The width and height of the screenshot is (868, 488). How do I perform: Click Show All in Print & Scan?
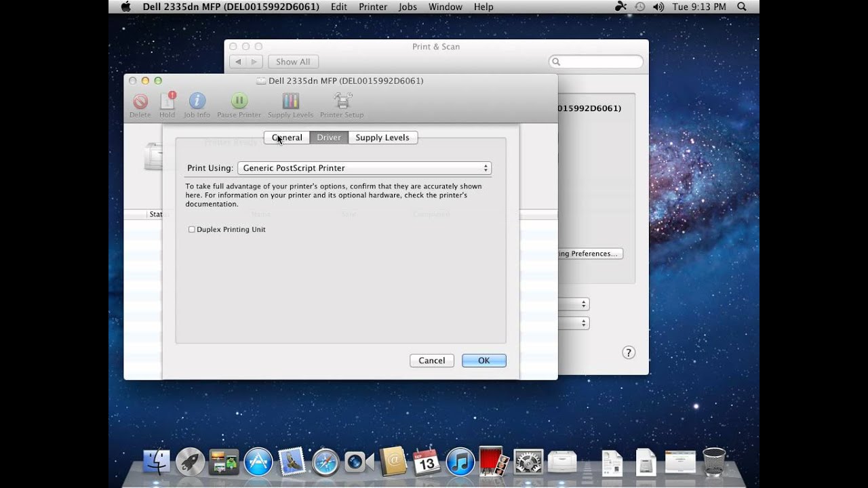[x=293, y=62]
